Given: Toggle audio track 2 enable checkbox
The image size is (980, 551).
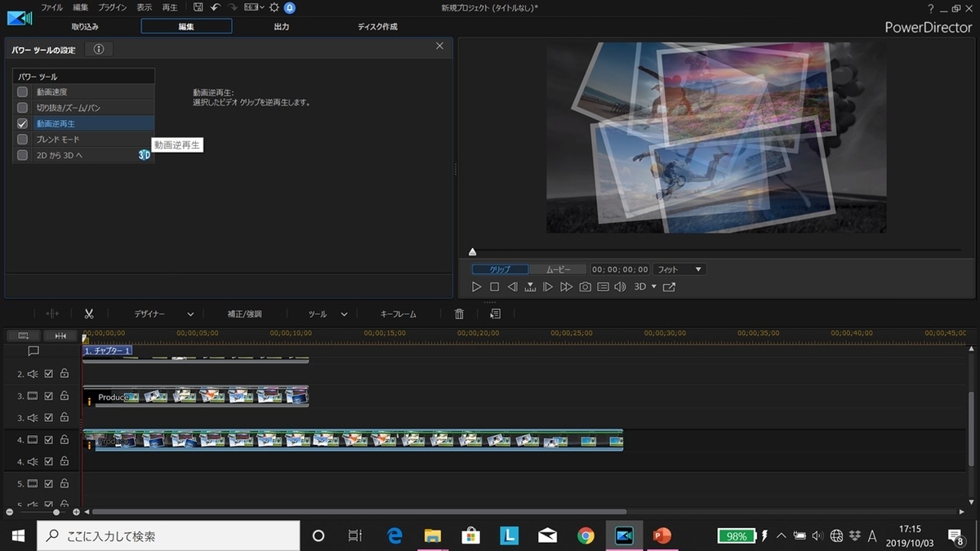Looking at the screenshot, I should (48, 374).
